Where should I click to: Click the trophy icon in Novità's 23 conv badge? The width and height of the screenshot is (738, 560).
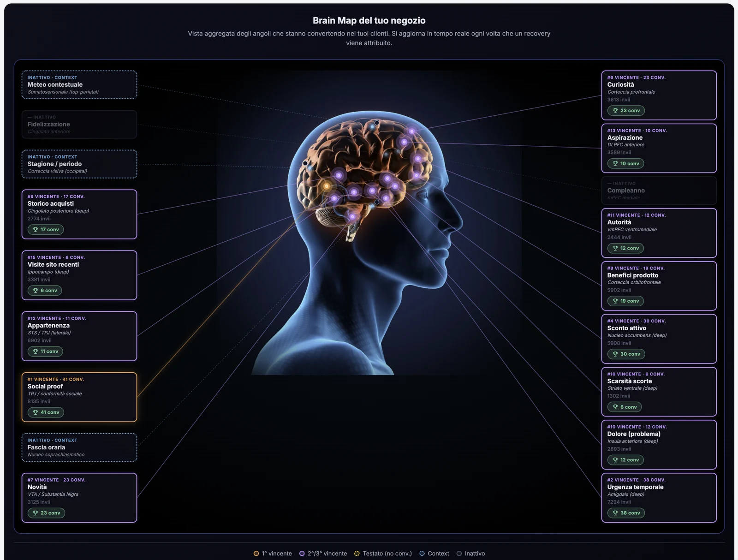click(35, 513)
